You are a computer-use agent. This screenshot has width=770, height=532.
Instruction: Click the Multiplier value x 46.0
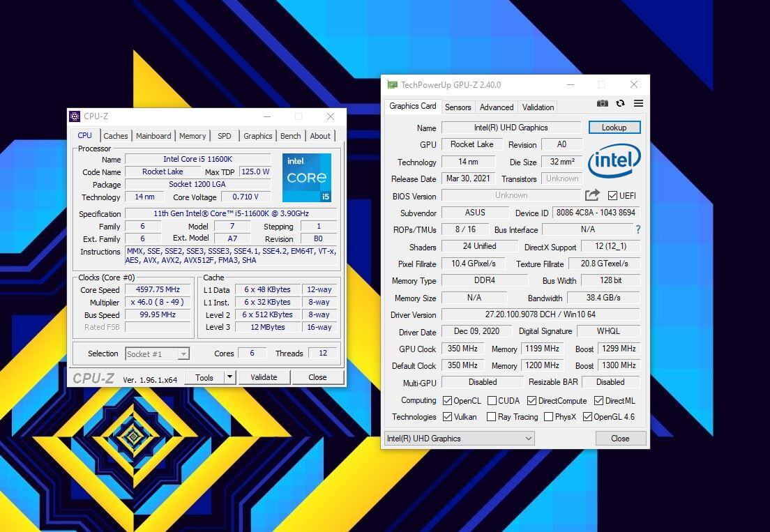[x=158, y=303]
